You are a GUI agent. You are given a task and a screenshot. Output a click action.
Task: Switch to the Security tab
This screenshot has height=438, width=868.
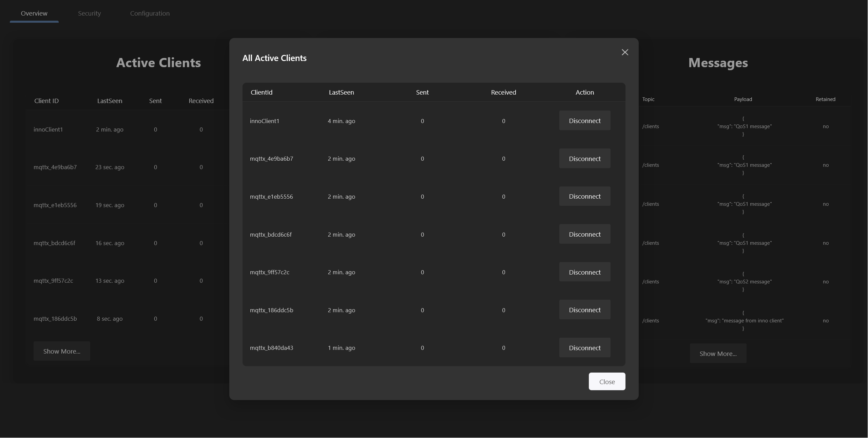pyautogui.click(x=89, y=13)
